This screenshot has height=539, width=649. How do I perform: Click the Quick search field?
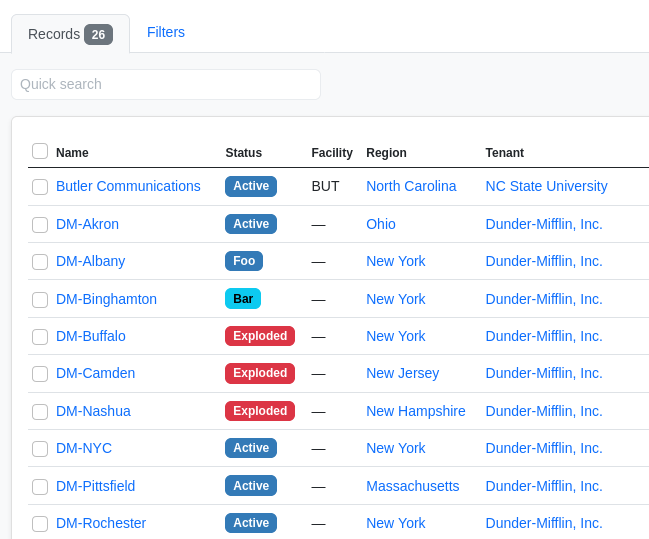166,84
